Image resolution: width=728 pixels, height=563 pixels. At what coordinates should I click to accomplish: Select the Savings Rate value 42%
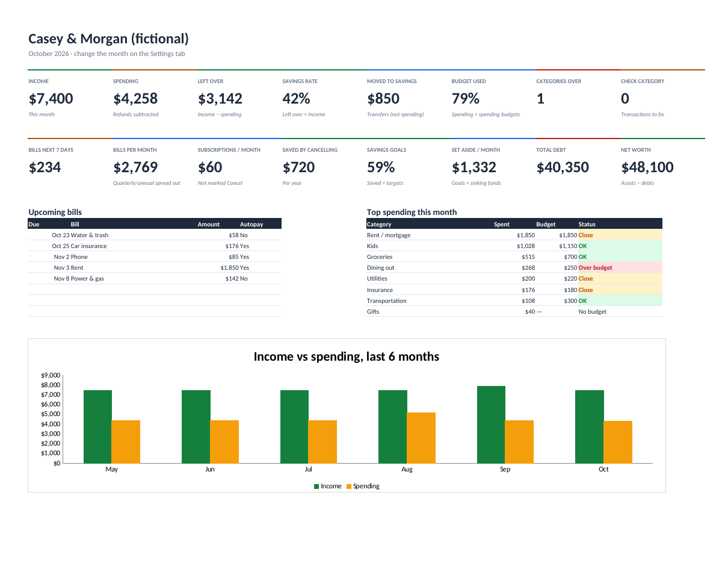(x=296, y=99)
